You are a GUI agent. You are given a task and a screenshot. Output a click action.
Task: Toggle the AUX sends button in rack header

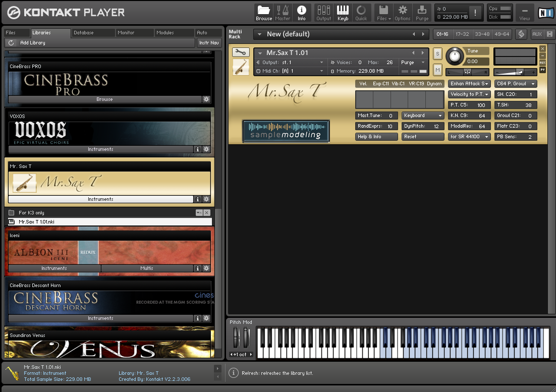(x=537, y=34)
